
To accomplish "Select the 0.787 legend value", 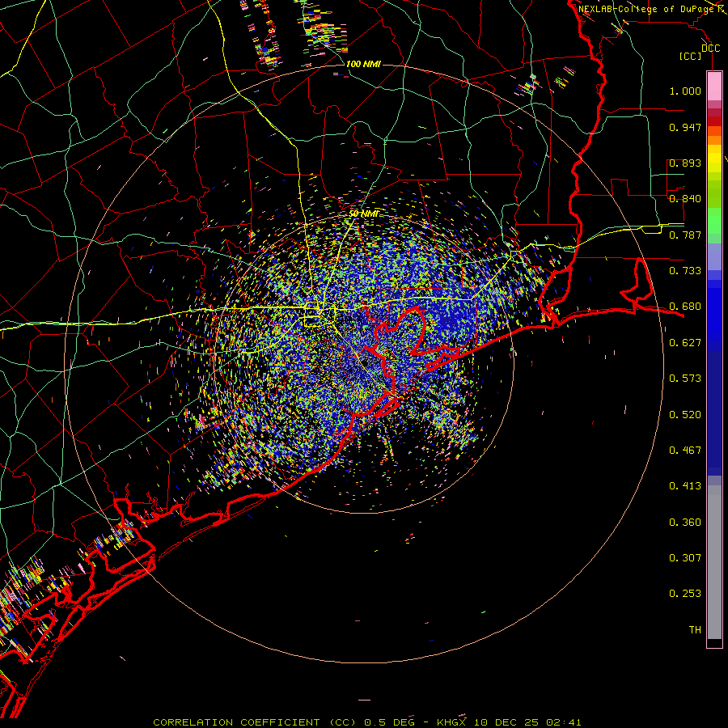I will (x=685, y=235).
